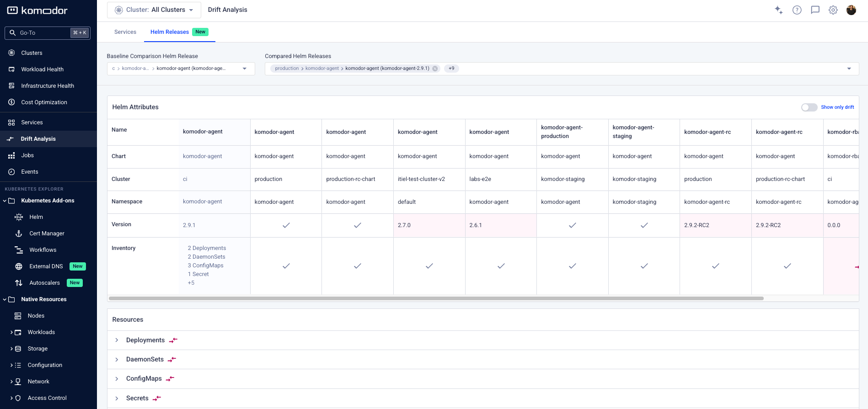
Task: Click the komodor-agent-production name header
Action: point(562,132)
